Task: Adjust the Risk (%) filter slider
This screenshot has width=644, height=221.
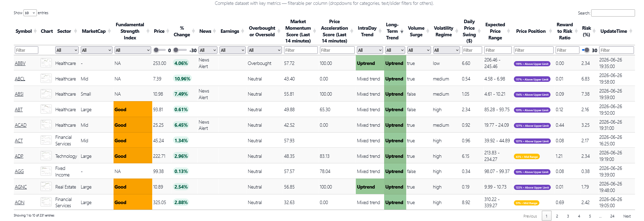Action: (586, 50)
